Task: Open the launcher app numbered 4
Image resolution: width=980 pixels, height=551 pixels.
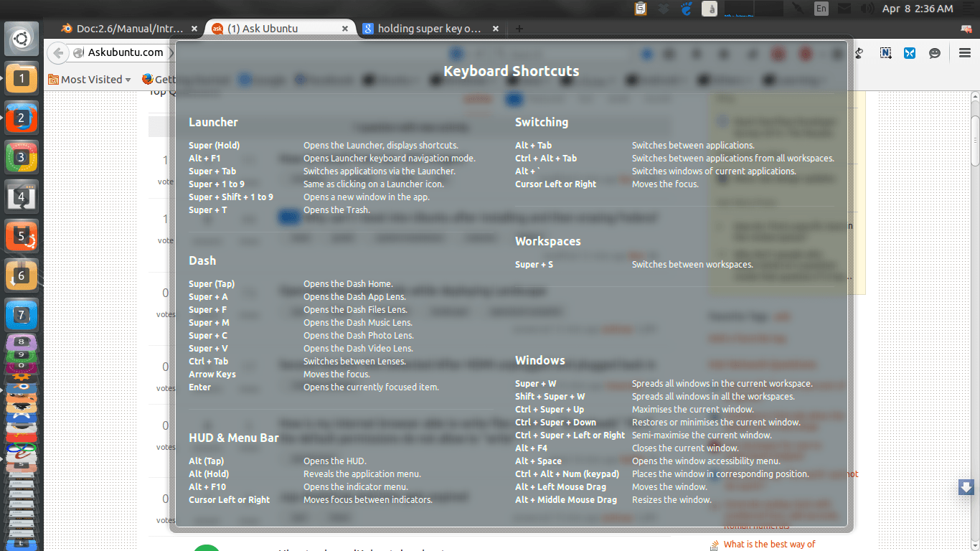Action: click(22, 196)
